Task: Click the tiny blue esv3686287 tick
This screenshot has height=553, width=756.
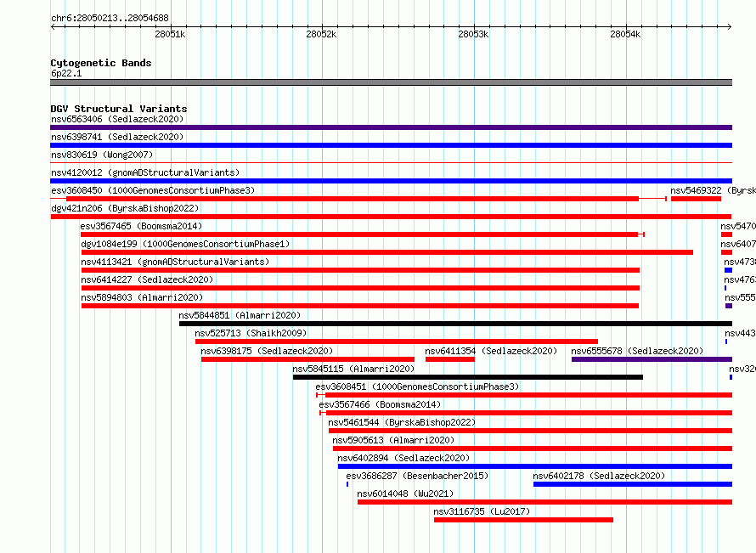Action: pyautogui.click(x=347, y=484)
